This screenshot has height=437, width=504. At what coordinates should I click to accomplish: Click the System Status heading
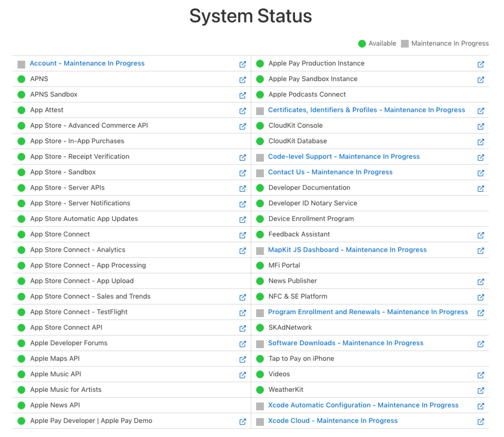click(x=251, y=16)
